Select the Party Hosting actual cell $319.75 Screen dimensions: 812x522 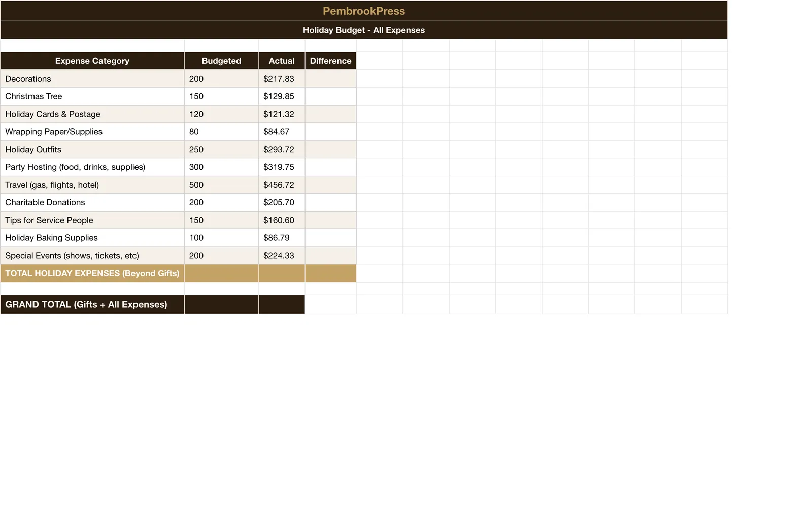click(282, 167)
